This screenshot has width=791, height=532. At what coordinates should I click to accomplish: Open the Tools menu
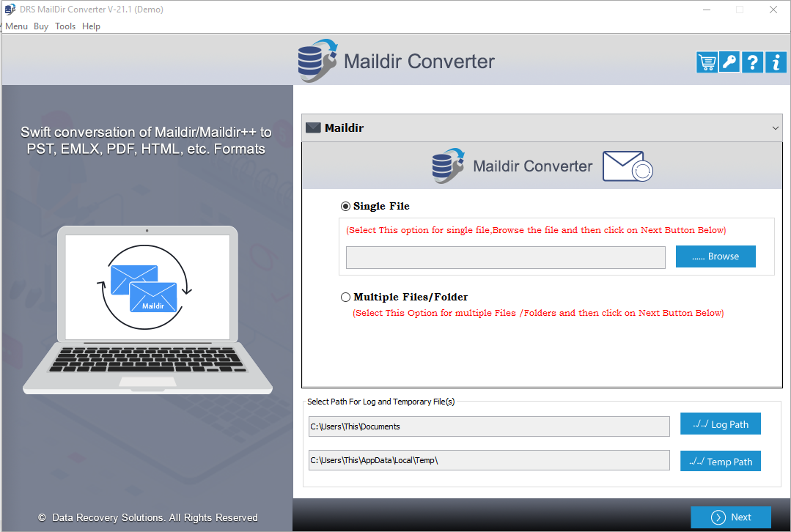point(65,26)
